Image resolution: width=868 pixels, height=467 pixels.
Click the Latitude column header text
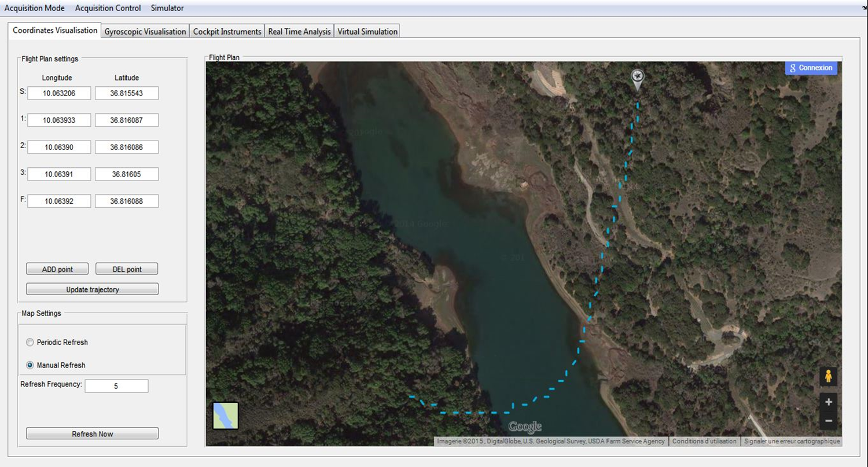pos(127,78)
